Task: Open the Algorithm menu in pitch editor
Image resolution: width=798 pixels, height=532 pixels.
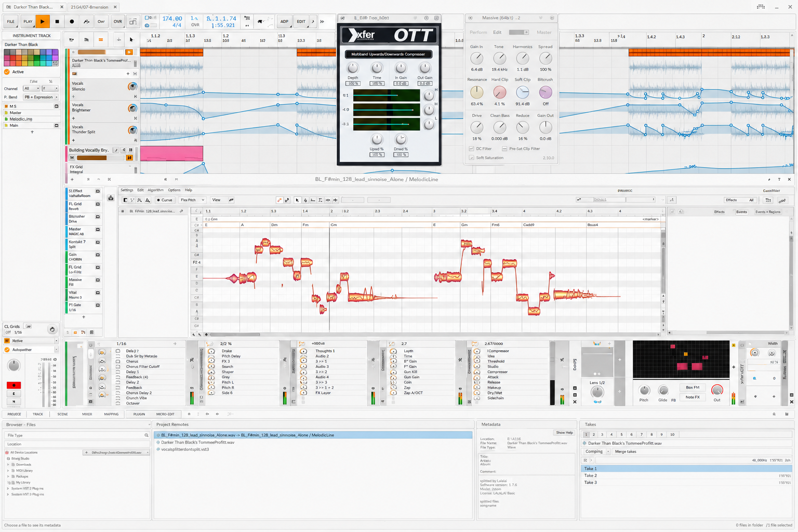Action: coord(155,190)
